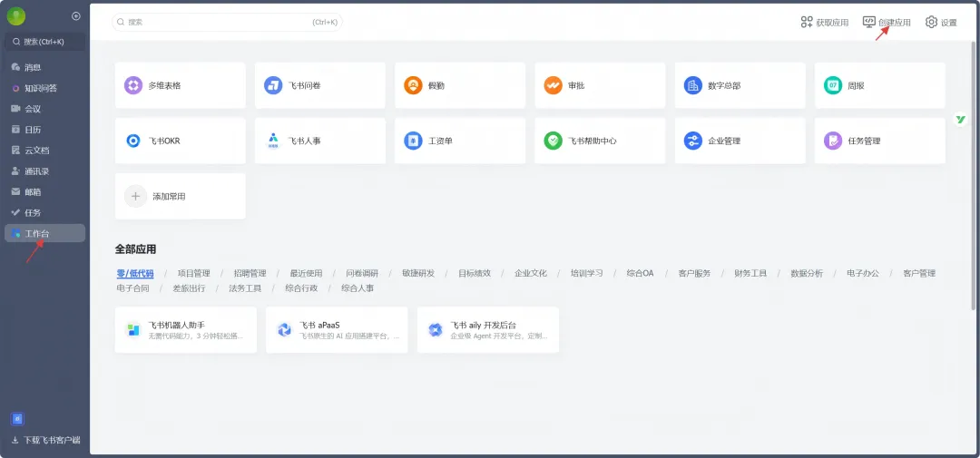Screen dimensions: 980x458
Task: Switch to the 培训学习 category
Action: [587, 273]
